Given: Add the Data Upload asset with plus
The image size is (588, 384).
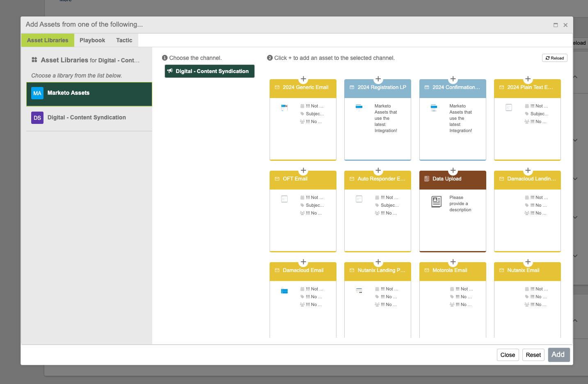Looking at the screenshot, I should point(453,170).
